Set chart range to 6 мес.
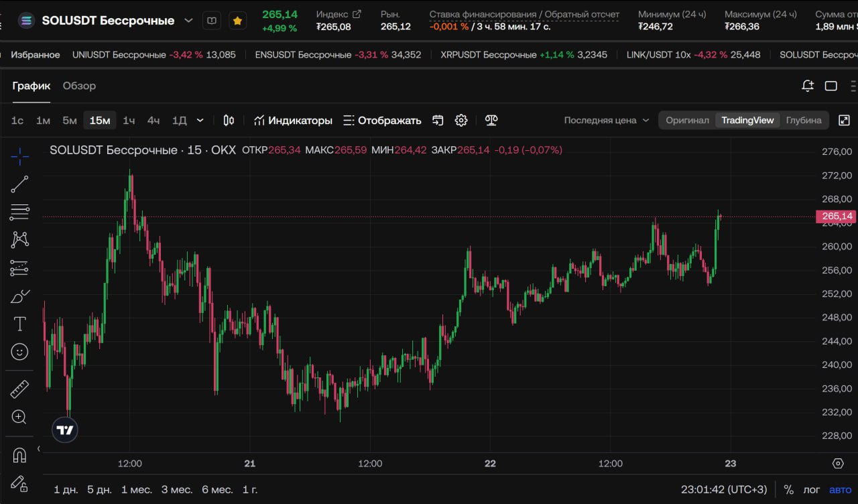This screenshot has width=858, height=504. [217, 490]
